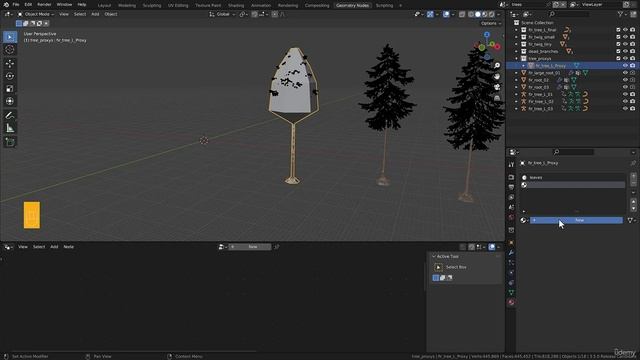Switch to the Shading workspace tab
This screenshot has height=360, width=640.
pyautogui.click(x=236, y=5)
